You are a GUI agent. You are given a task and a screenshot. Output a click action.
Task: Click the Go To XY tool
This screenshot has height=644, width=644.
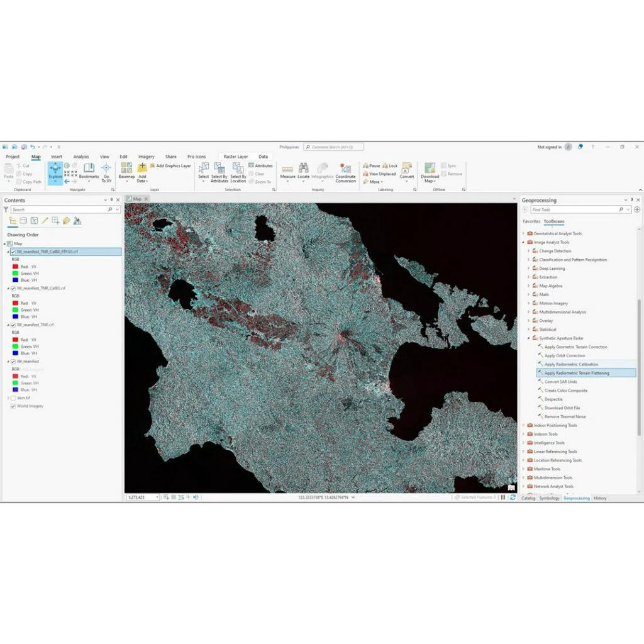click(105, 170)
